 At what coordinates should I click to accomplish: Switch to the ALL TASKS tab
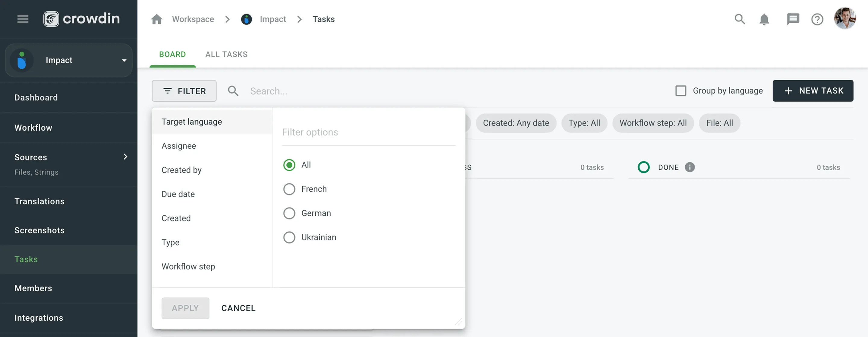pos(226,54)
